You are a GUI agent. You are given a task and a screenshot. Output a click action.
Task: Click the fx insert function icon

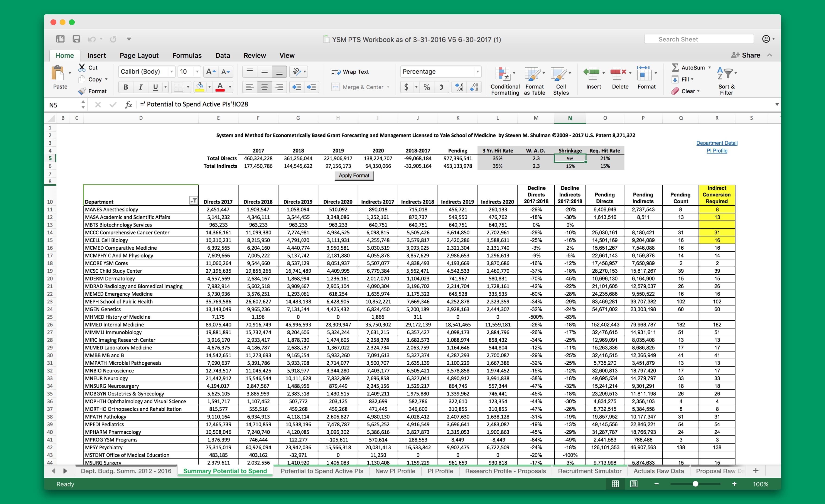click(x=129, y=105)
